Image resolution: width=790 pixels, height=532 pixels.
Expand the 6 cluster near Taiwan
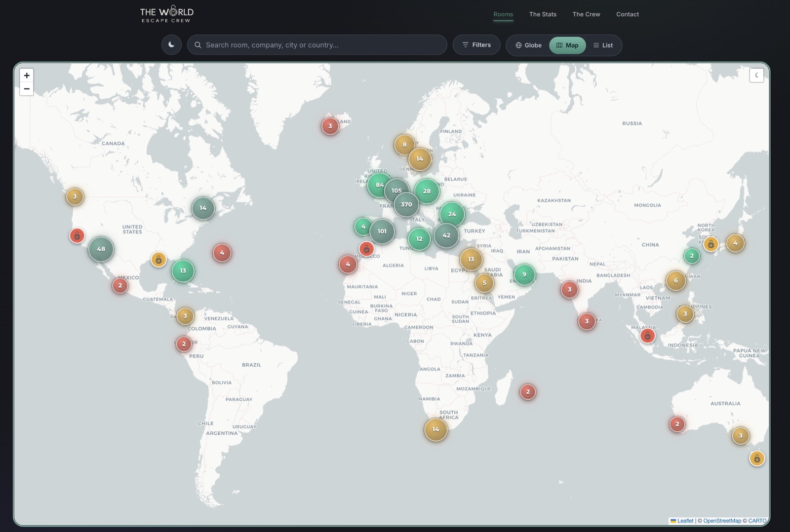676,280
